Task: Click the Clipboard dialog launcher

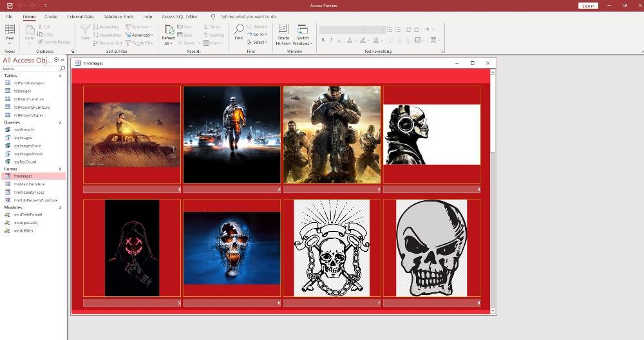Action: tap(73, 52)
